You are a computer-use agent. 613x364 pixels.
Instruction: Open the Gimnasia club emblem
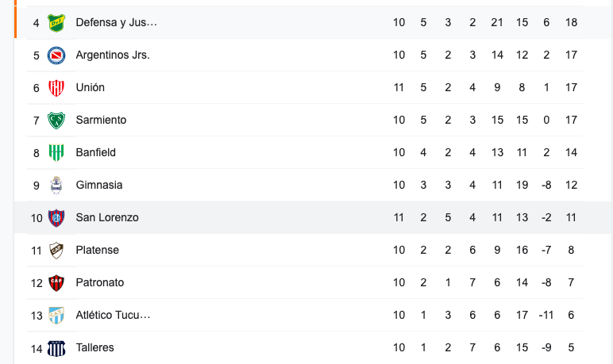pos(56,185)
